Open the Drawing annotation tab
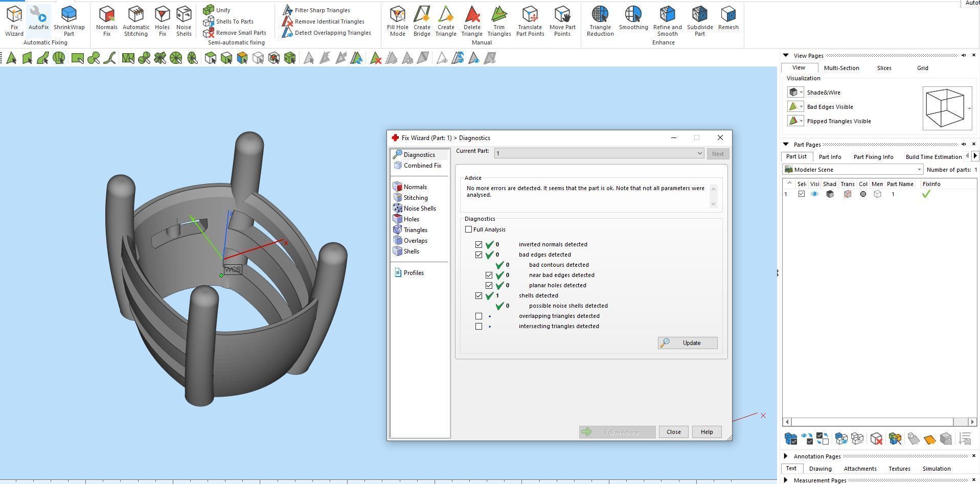The height and width of the screenshot is (484, 980). click(821, 469)
